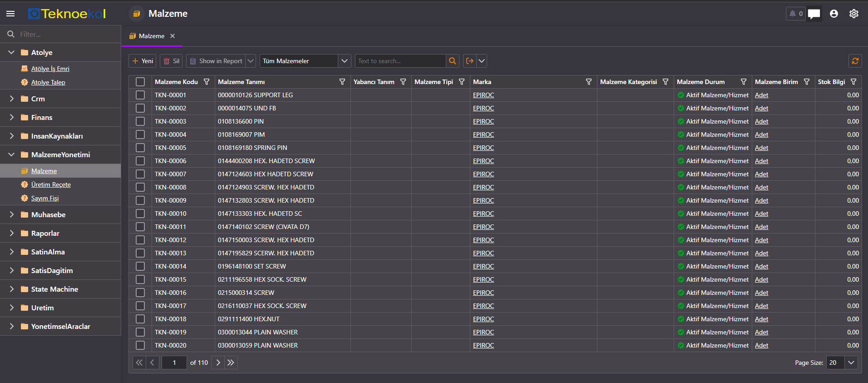Click the search magnifier button
868x383 pixels.
pos(453,61)
